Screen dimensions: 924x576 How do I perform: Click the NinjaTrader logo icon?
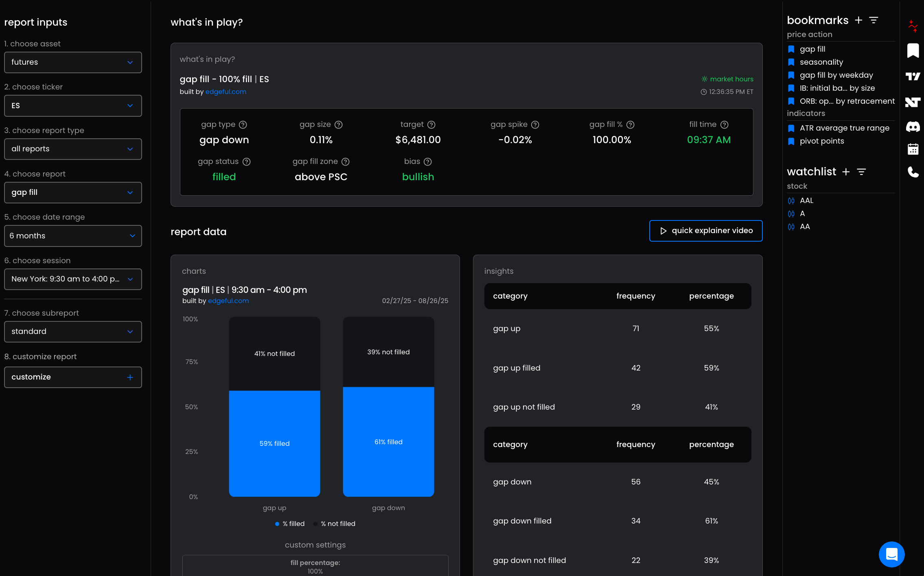pos(913,102)
